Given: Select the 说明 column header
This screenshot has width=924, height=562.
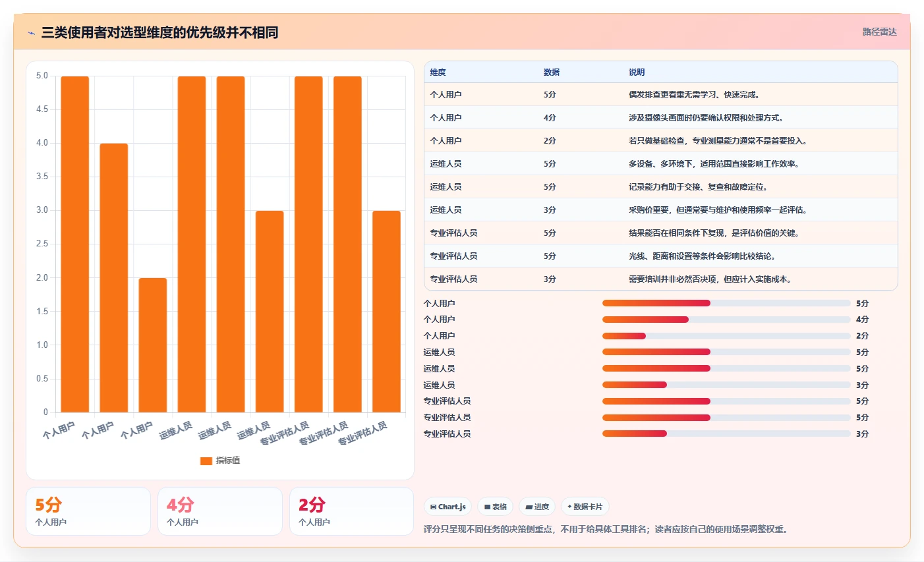Looking at the screenshot, I should [637, 72].
